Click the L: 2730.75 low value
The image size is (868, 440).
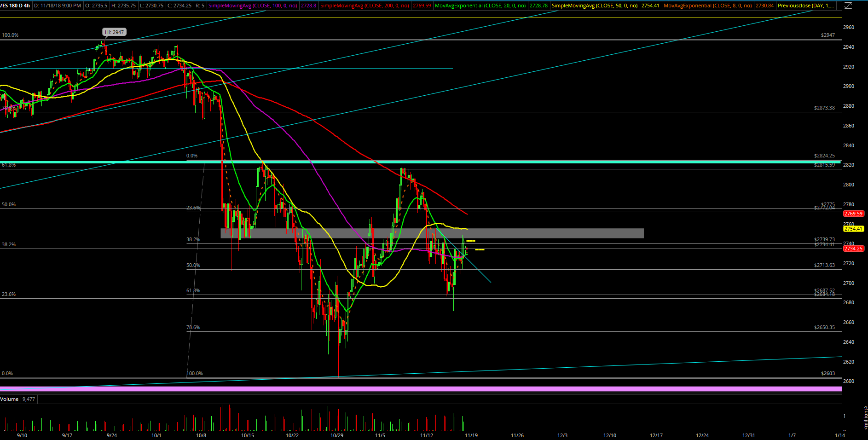151,6
